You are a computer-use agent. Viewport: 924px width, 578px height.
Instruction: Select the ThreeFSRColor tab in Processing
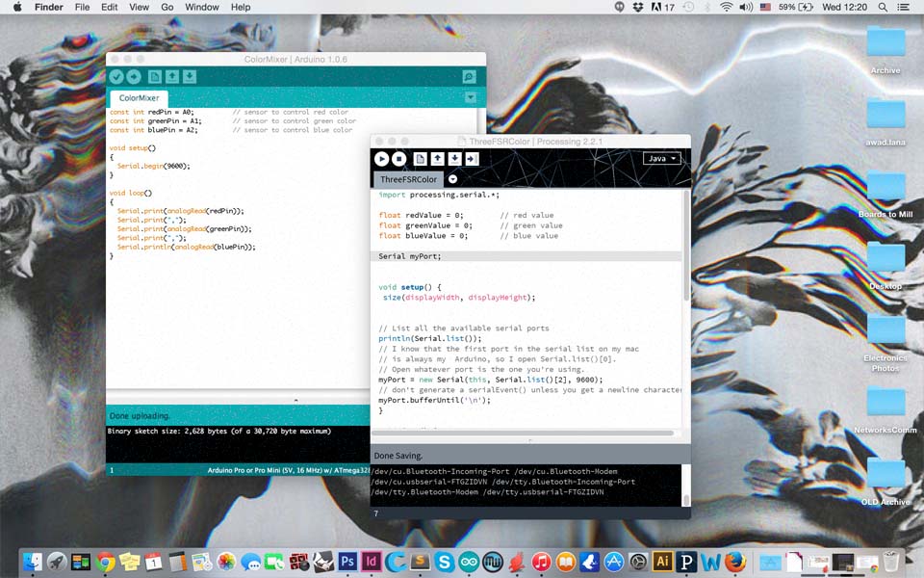(x=408, y=179)
